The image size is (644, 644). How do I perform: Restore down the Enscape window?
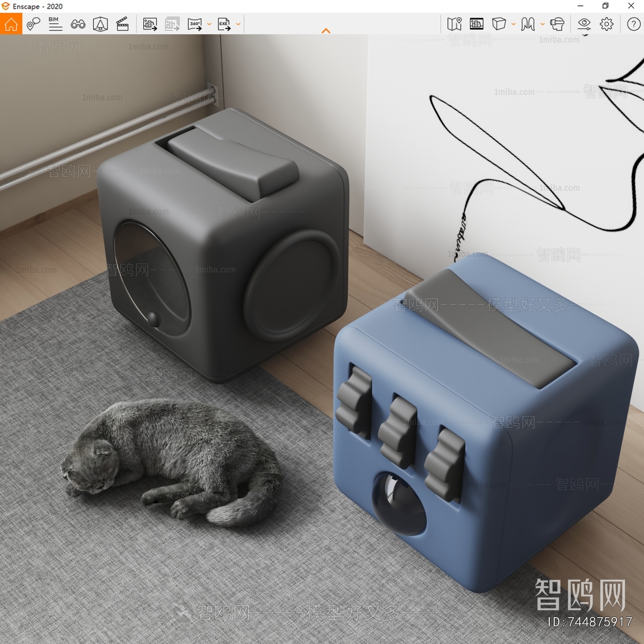tap(605, 6)
